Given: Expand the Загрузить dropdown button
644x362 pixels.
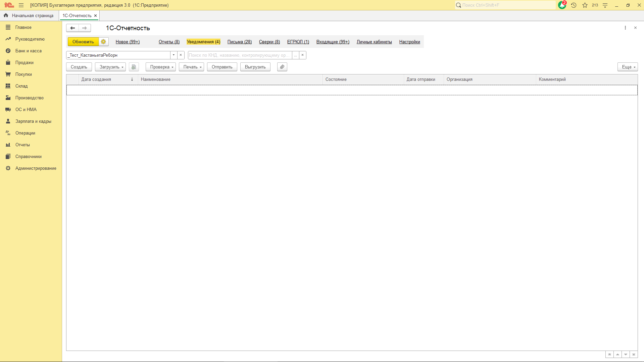Looking at the screenshot, I should 110,67.
